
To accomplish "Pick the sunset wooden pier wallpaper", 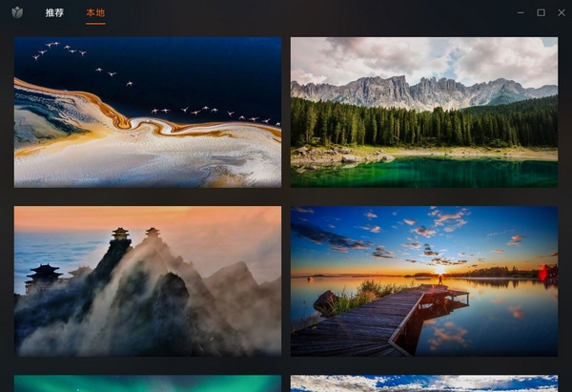I will click(x=424, y=281).
